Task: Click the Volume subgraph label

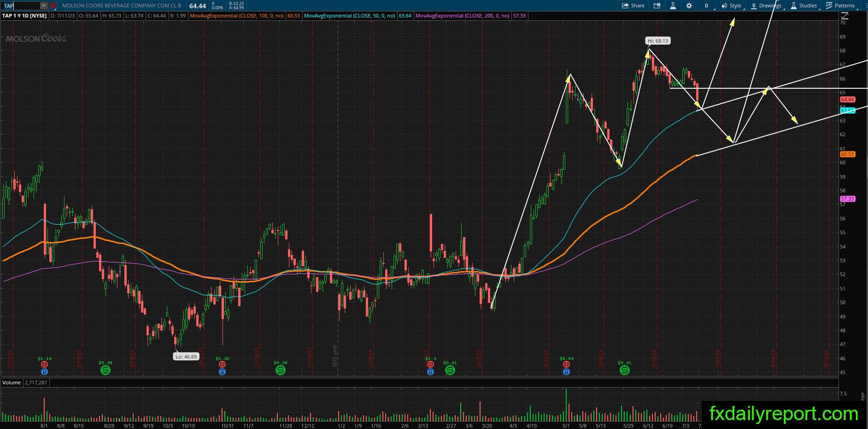Action: (12, 383)
